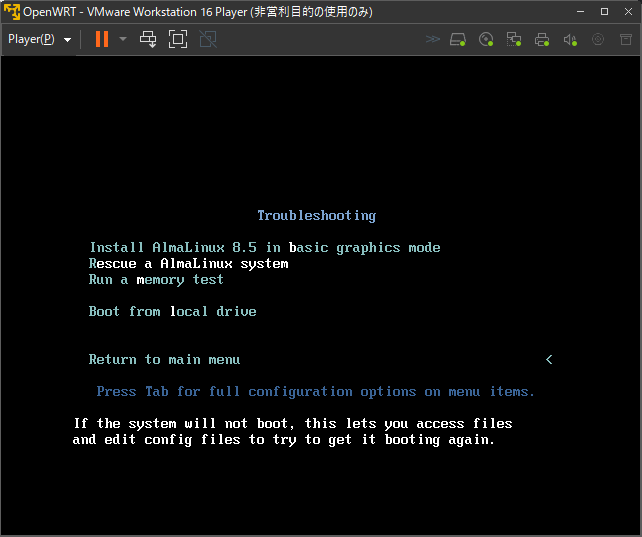Toggle Unity mode icon
The image size is (642, 537).
pos(208,39)
